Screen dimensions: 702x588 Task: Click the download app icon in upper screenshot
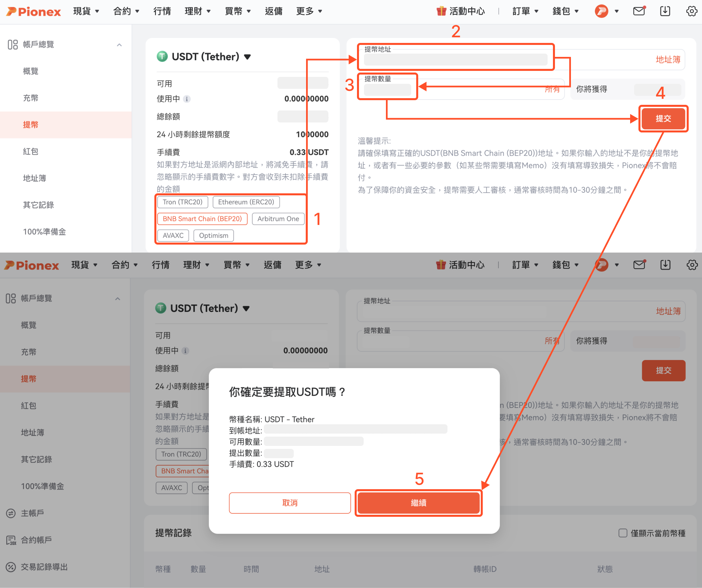[665, 11]
